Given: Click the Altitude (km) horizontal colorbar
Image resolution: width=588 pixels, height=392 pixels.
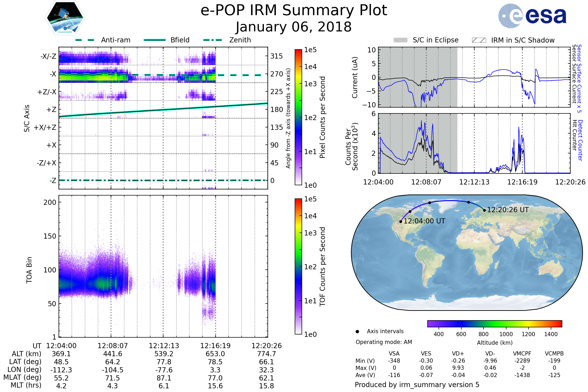Looking at the screenshot, I should [494, 323].
